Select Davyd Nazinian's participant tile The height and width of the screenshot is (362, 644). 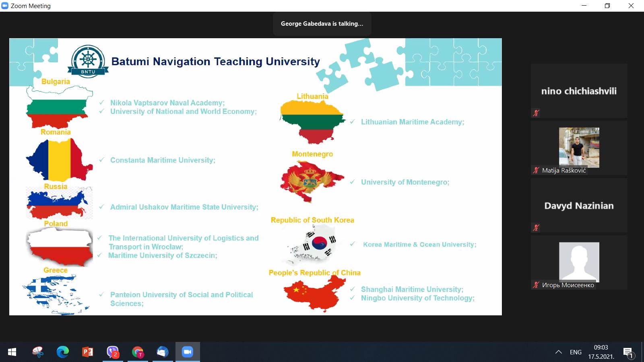[x=579, y=205]
